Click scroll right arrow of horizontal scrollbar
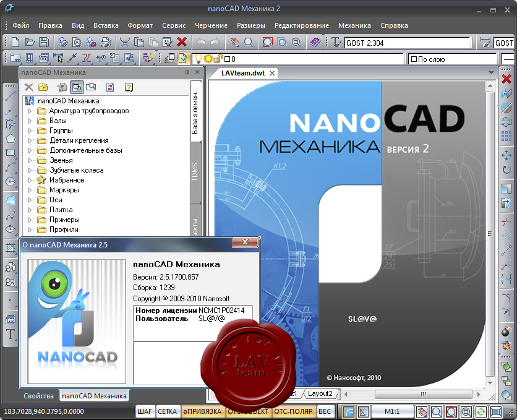 pyautogui.click(x=479, y=394)
